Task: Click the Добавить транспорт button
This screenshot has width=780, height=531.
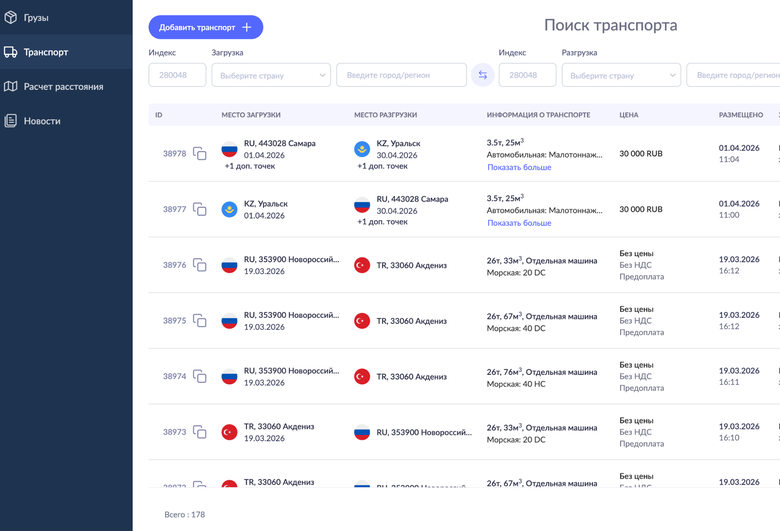Action: pyautogui.click(x=205, y=27)
